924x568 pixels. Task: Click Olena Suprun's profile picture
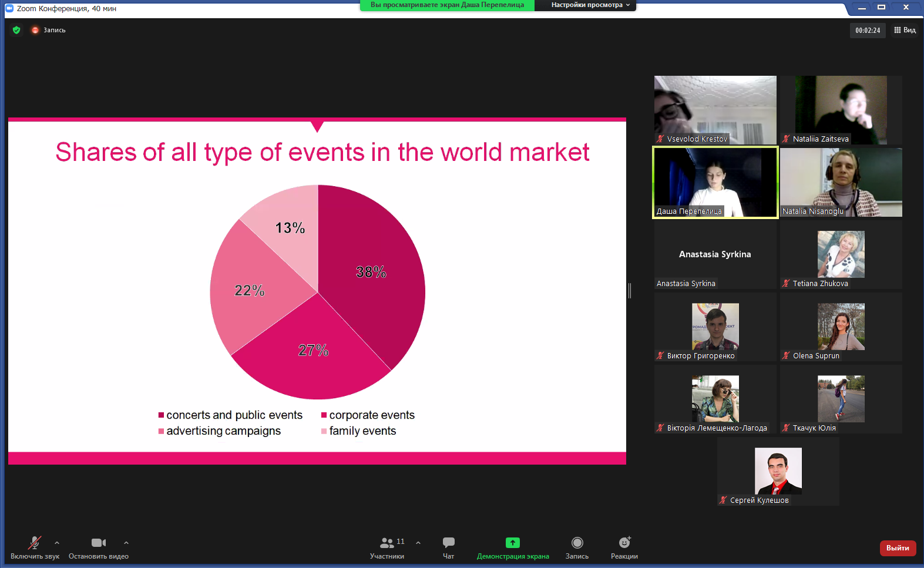841,327
